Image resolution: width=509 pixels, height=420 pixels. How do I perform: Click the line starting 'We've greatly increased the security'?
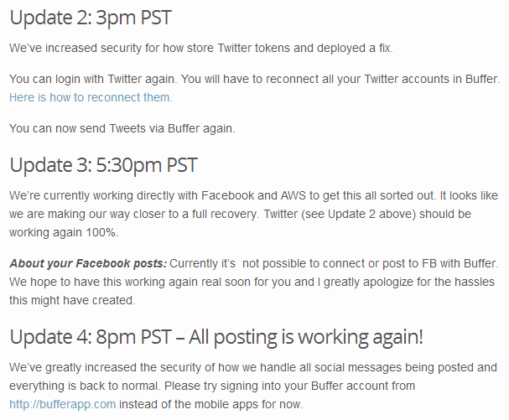[x=253, y=367]
